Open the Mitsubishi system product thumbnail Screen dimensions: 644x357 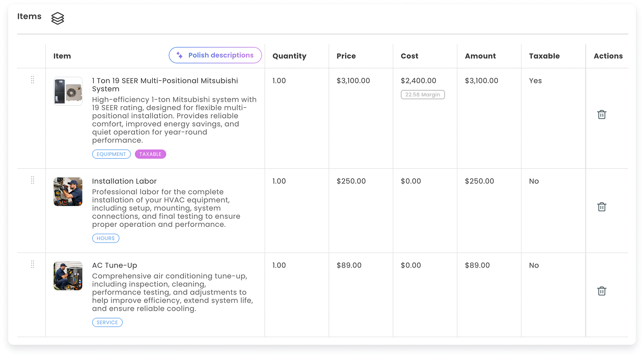(68, 91)
